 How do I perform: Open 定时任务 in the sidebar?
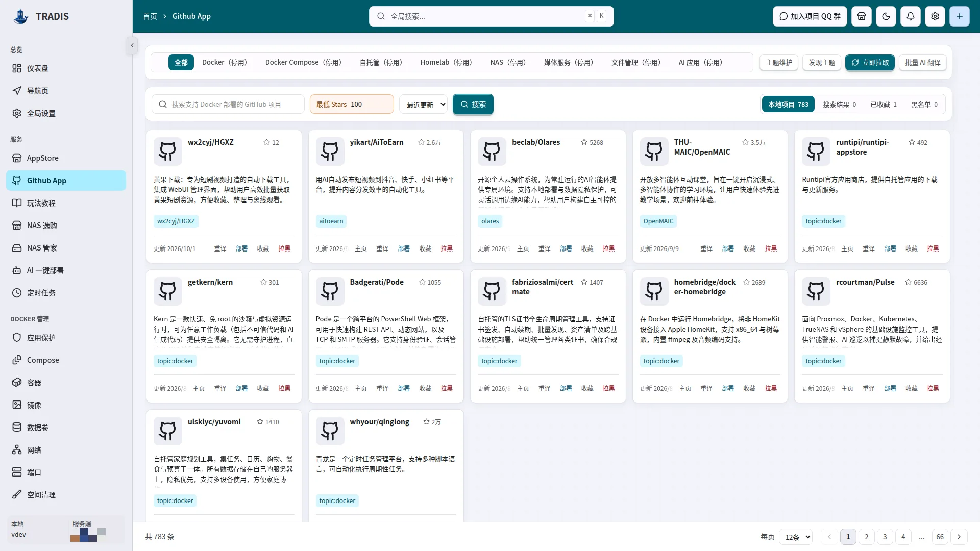pos(66,293)
